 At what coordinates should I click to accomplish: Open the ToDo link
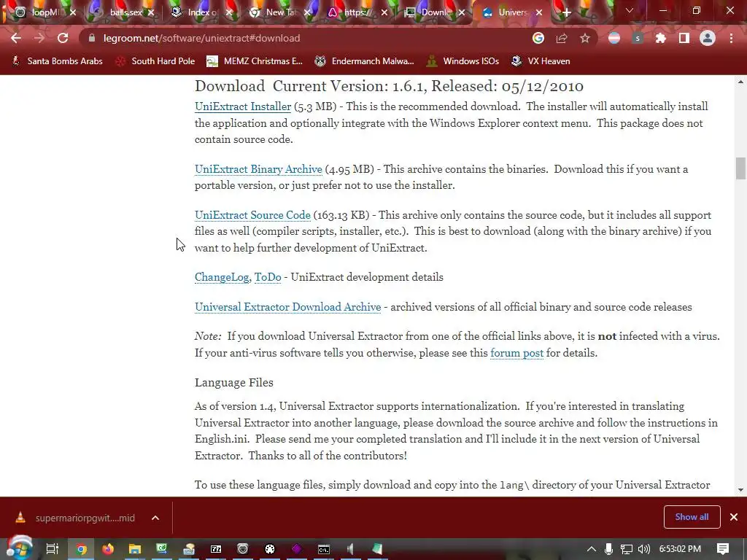click(268, 277)
